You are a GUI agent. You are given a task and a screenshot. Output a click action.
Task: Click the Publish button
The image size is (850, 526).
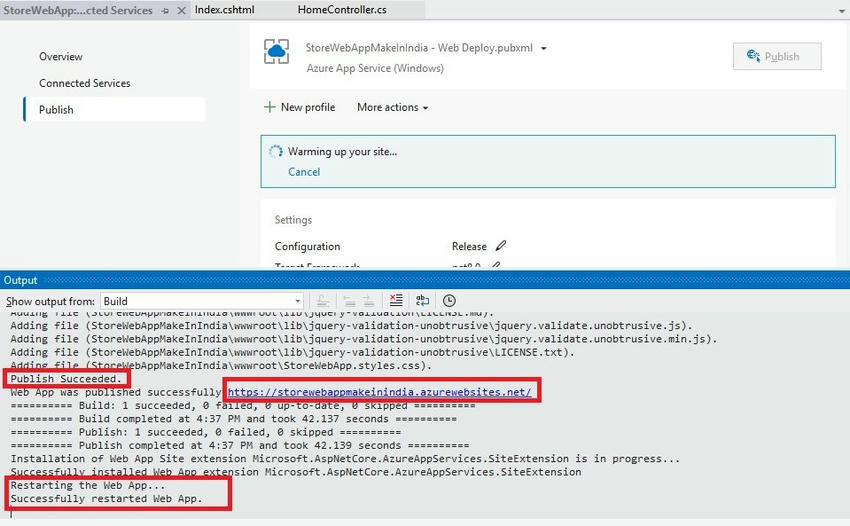[777, 56]
